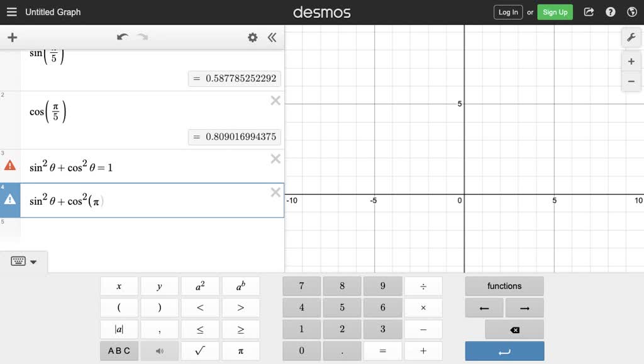This screenshot has height=364, width=644.
Task: Click the share graph icon
Action: [x=589, y=11]
